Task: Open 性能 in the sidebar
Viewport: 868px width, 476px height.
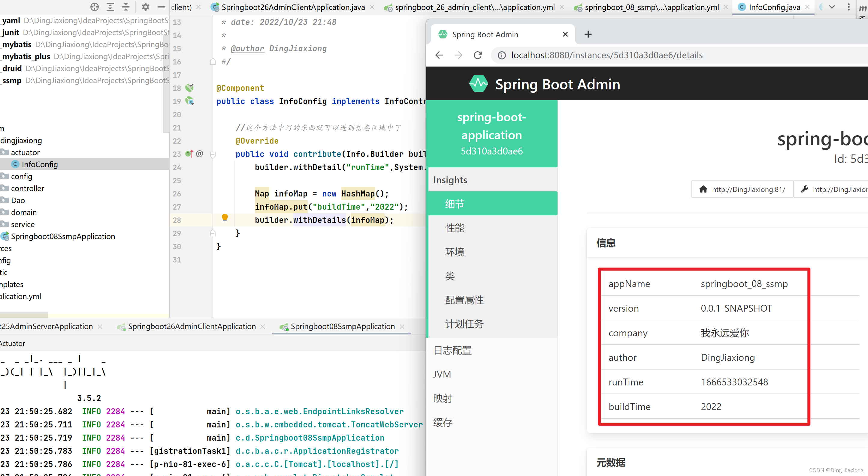Action: (x=493, y=228)
